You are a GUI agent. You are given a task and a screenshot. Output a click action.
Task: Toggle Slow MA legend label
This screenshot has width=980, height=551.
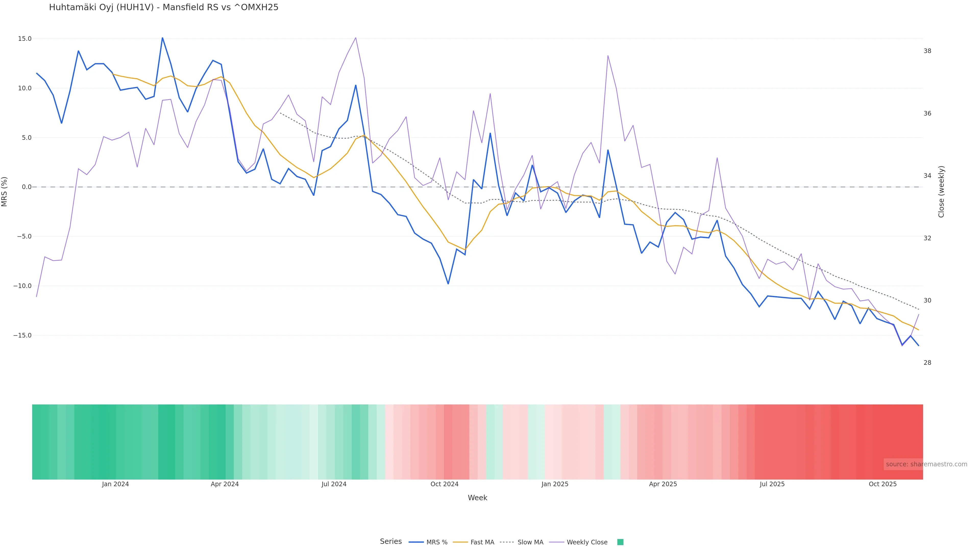tap(530, 542)
